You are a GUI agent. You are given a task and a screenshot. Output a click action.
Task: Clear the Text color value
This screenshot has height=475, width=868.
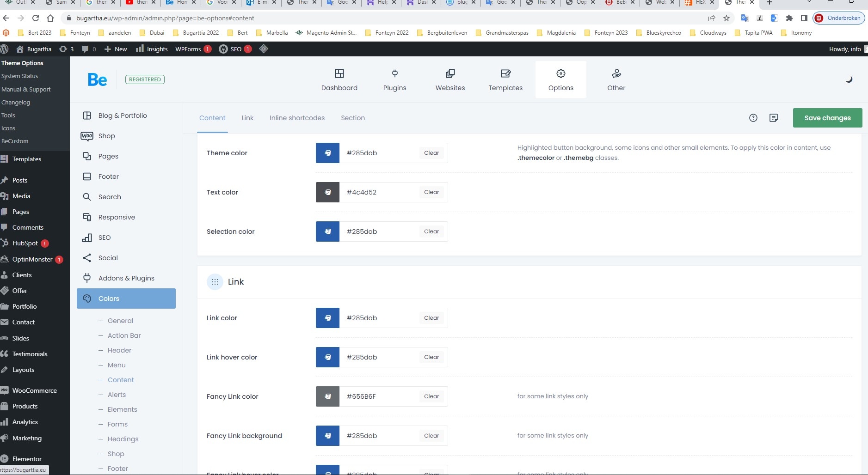[x=431, y=192]
